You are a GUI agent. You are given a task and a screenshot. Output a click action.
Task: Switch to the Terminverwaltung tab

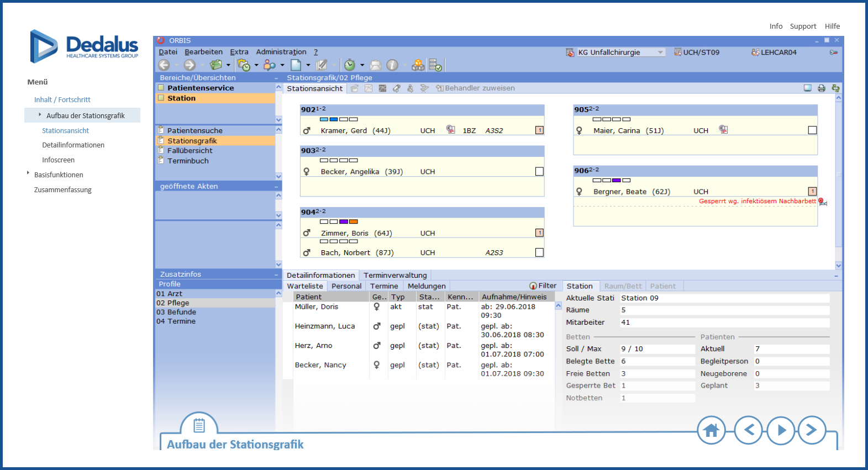point(395,275)
